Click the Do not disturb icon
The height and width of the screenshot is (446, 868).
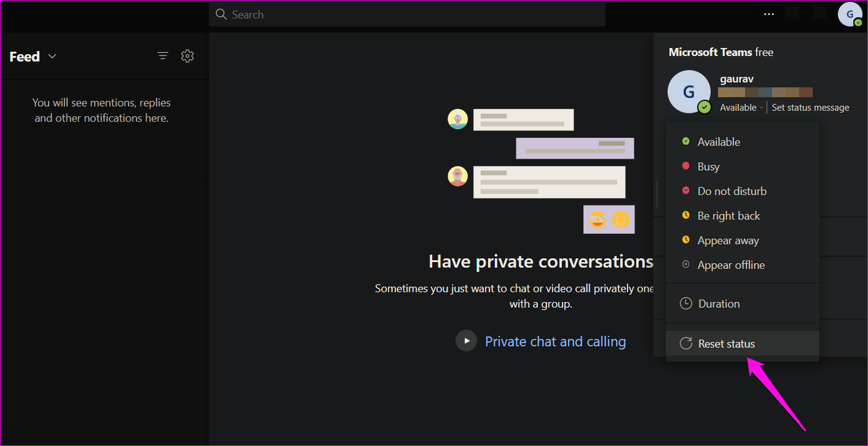coord(686,191)
